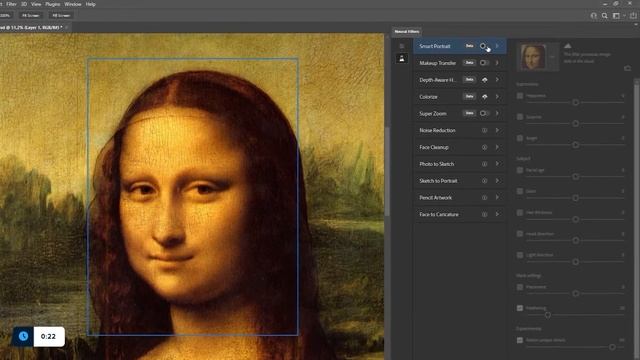Click the Share icon at top right
The image size is (640, 360).
point(633,16)
